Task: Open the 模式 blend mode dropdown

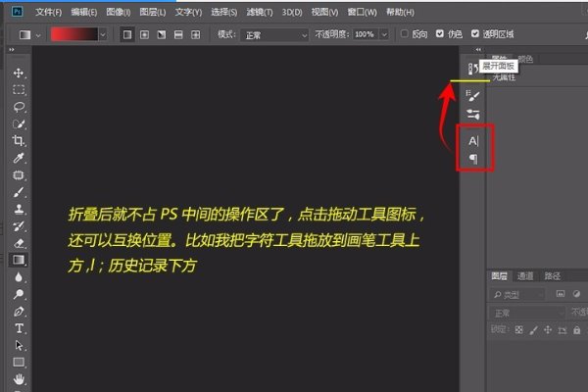Action: 274,35
